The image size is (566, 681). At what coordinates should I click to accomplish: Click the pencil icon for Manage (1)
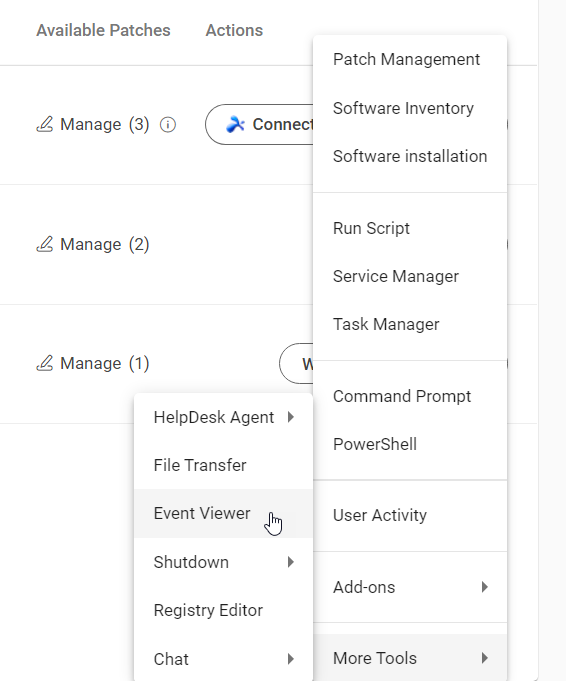tap(44, 363)
